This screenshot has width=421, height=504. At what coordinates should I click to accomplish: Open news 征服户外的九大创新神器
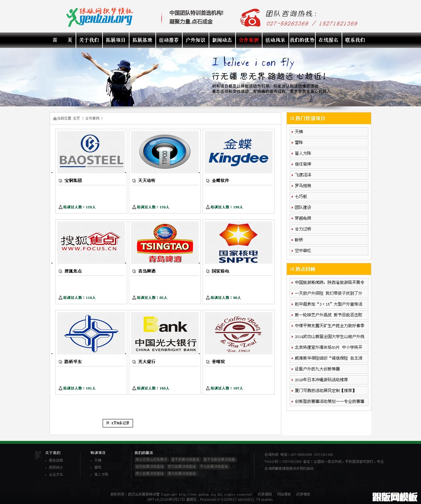tap(329, 369)
